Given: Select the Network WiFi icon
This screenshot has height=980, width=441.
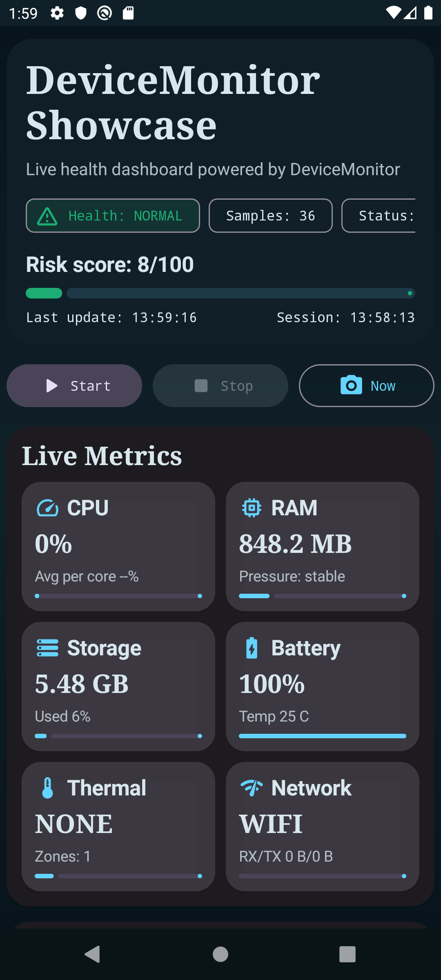Looking at the screenshot, I should (x=252, y=788).
